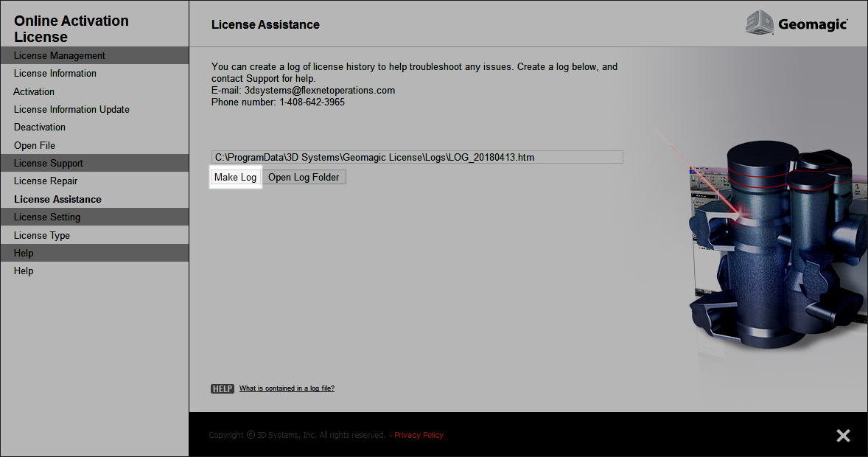Click the close X at the bottom right

[x=843, y=435]
